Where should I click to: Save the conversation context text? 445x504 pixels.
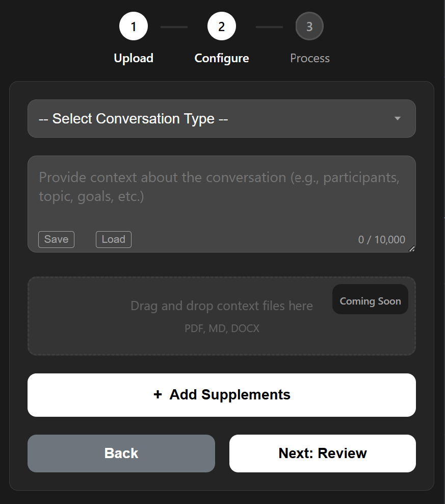[56, 239]
